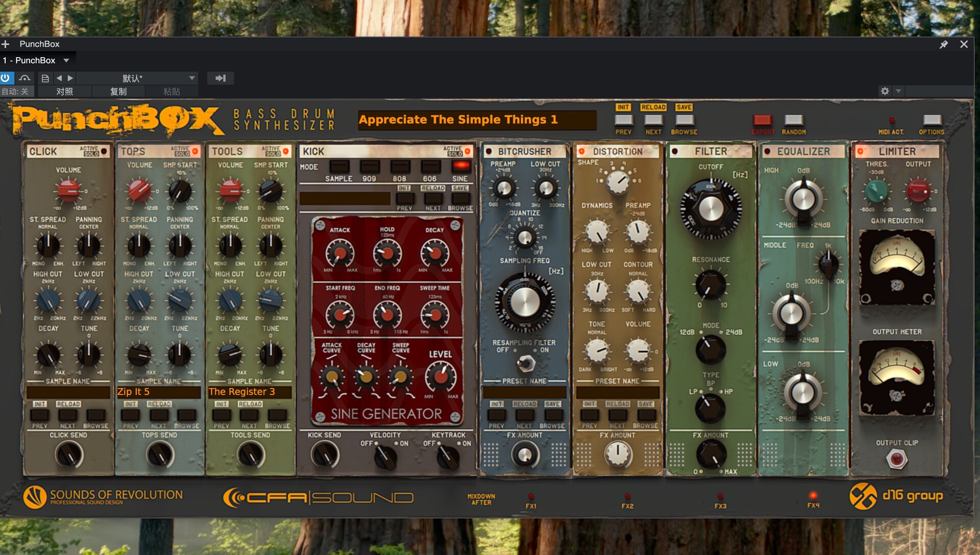
Task: Click the Sounds of Revolution logo
Action: tap(103, 497)
